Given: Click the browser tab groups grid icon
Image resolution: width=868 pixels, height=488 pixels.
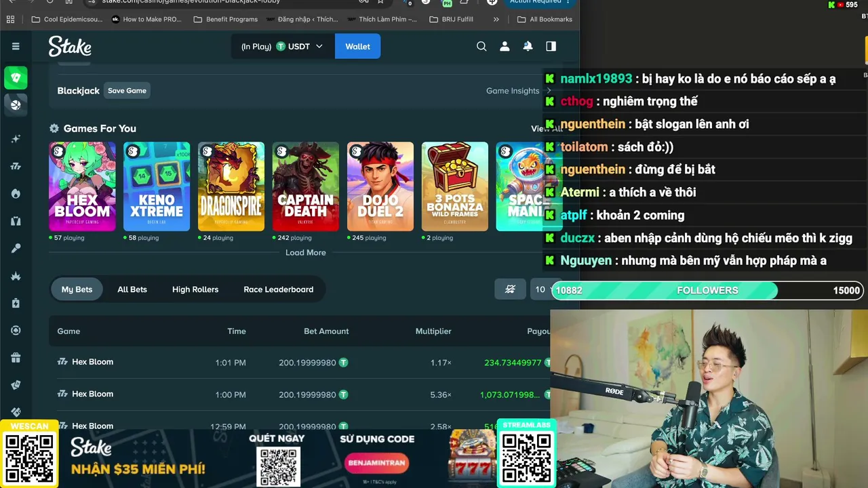Looking at the screenshot, I should (10, 19).
